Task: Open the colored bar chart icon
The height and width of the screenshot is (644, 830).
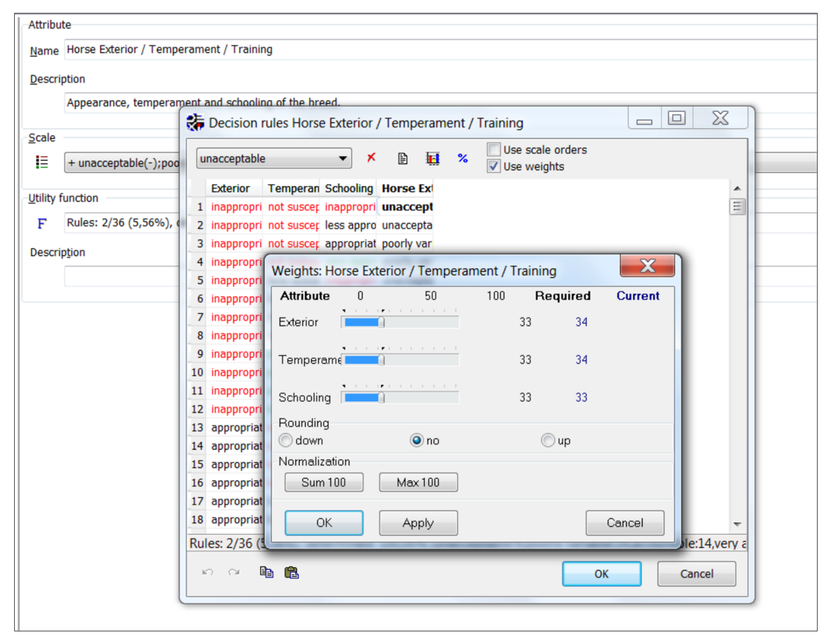Action: click(x=432, y=158)
